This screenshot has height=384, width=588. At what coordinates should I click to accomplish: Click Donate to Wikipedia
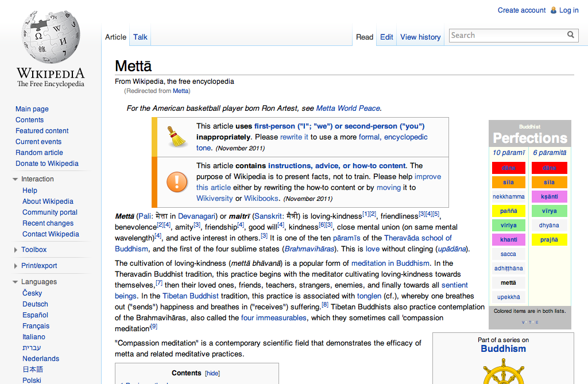(47, 164)
